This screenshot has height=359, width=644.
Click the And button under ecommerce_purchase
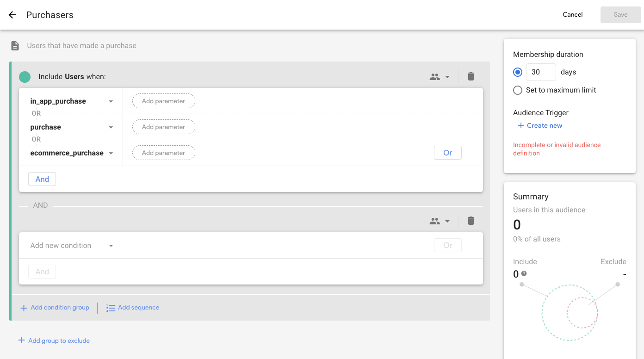click(42, 179)
